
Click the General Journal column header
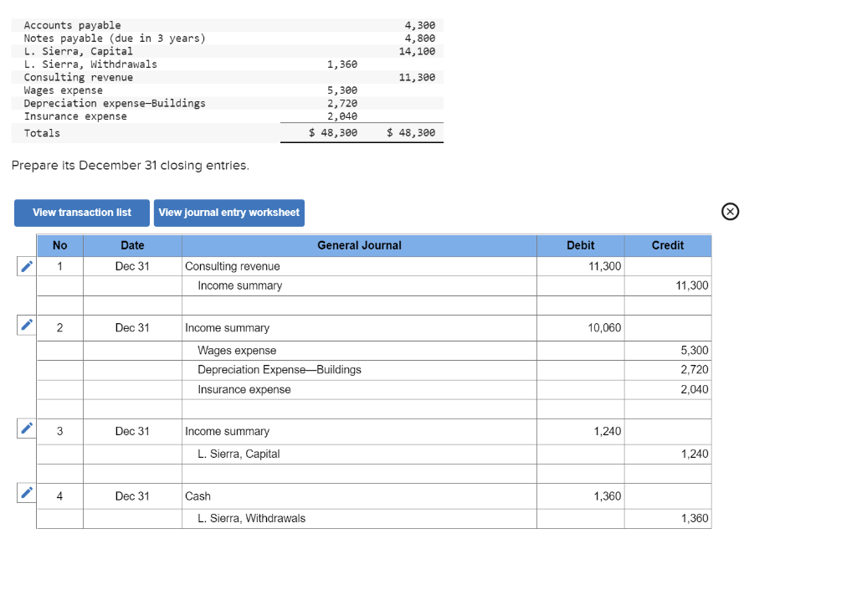(359, 245)
